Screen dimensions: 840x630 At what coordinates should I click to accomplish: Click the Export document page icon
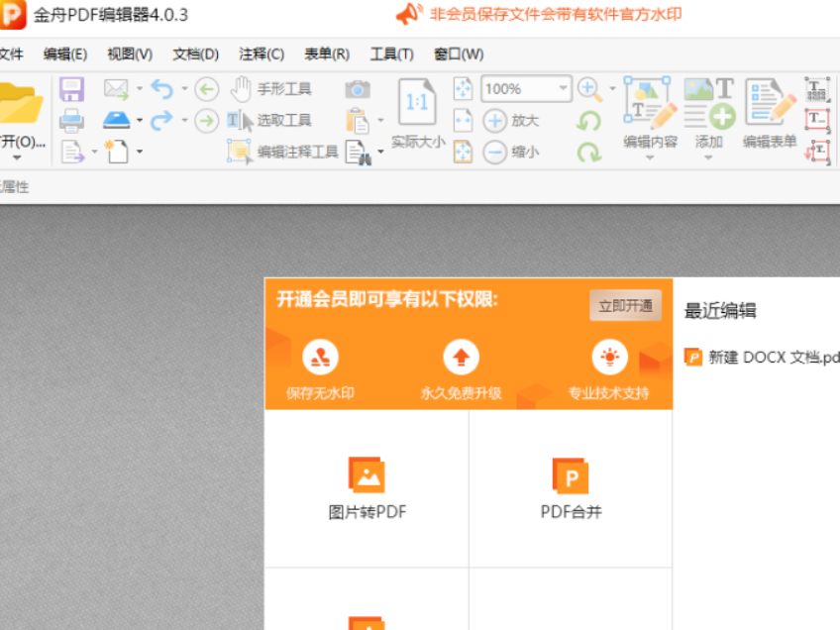[x=73, y=153]
